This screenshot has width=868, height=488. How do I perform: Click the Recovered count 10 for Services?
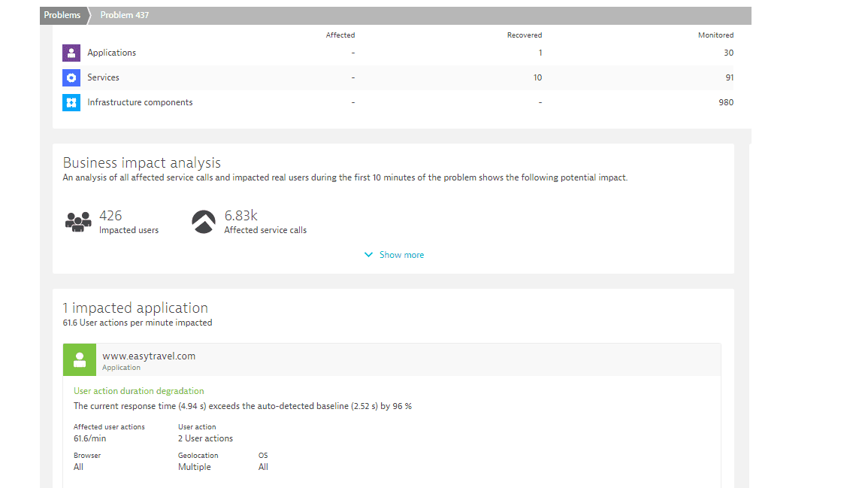pos(537,77)
